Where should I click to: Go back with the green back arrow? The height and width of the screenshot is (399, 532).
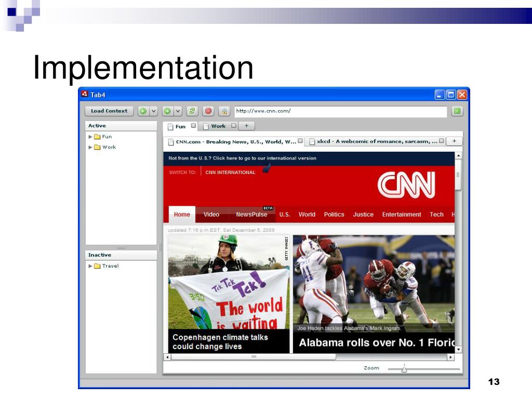coord(143,111)
